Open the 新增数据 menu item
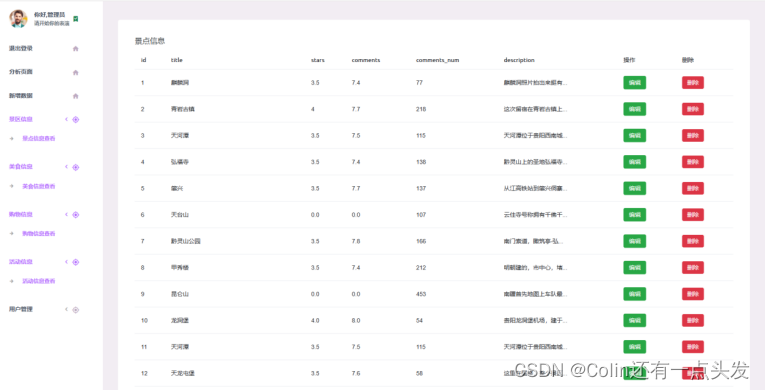765x390 pixels. (20, 96)
